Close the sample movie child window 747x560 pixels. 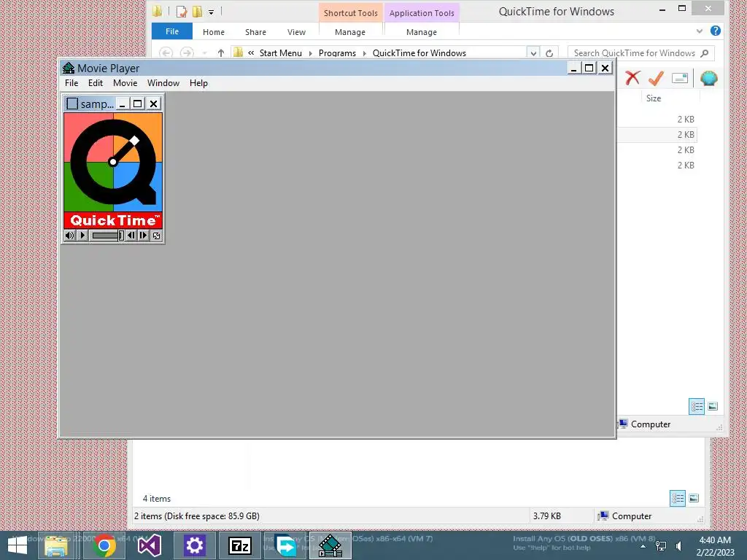[153, 104]
